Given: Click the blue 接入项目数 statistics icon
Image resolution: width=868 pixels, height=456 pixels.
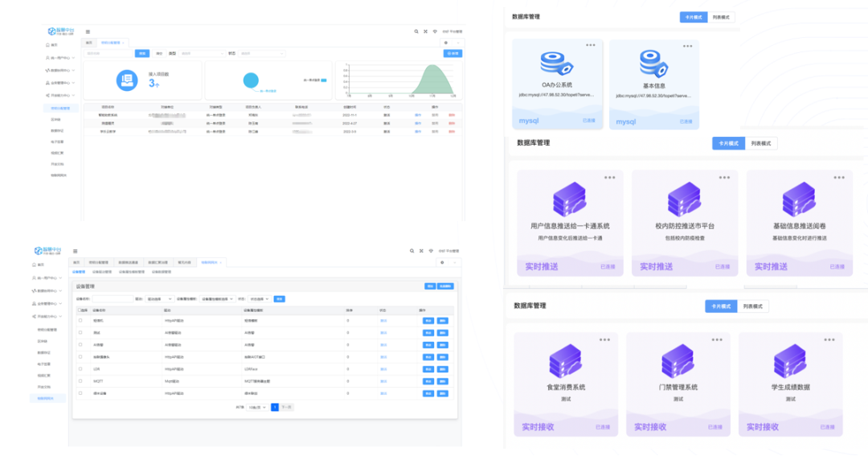Looking at the screenshot, I should [x=126, y=80].
